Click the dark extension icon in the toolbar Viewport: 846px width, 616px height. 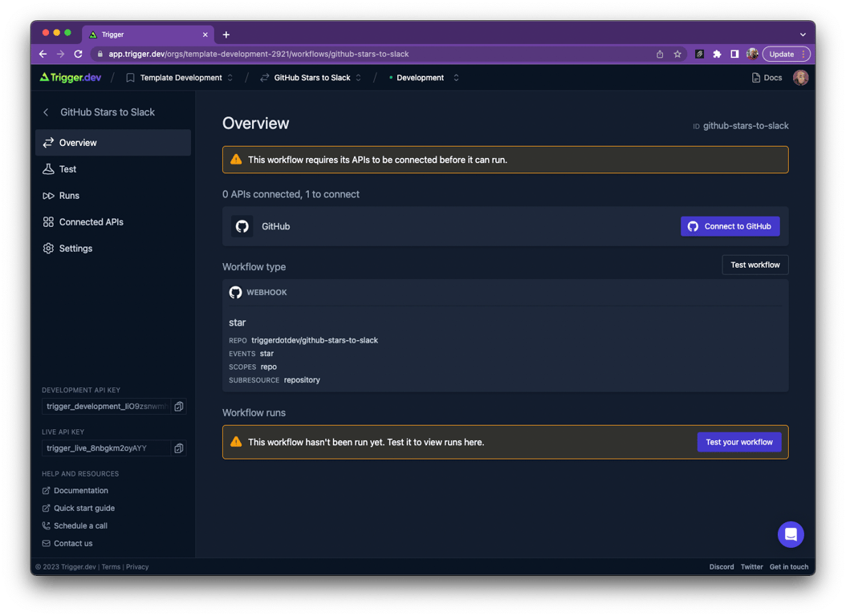(x=699, y=54)
